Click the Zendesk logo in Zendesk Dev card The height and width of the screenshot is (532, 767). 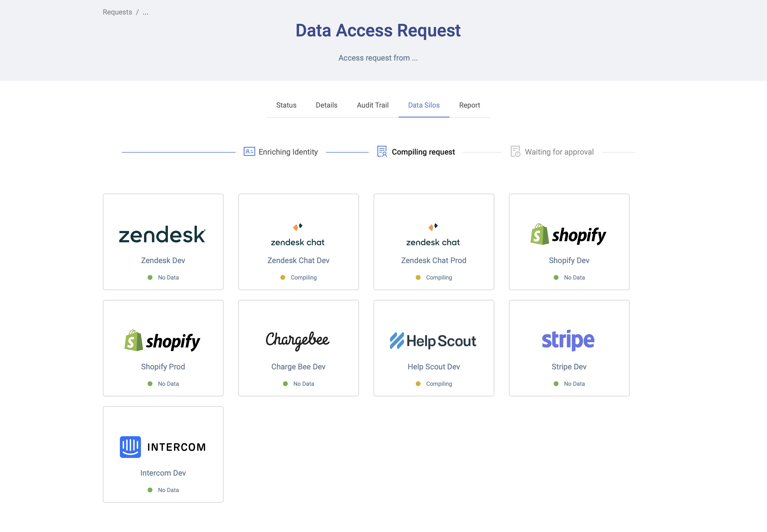coord(162,235)
